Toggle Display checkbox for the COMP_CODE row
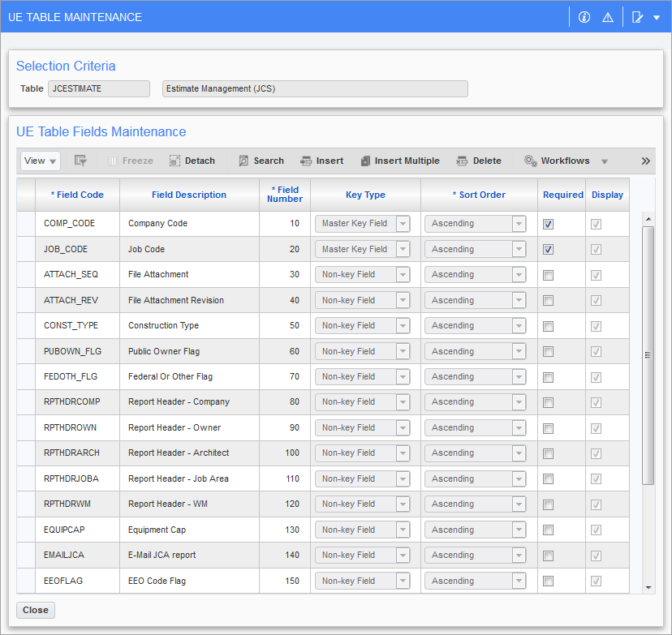 [597, 224]
